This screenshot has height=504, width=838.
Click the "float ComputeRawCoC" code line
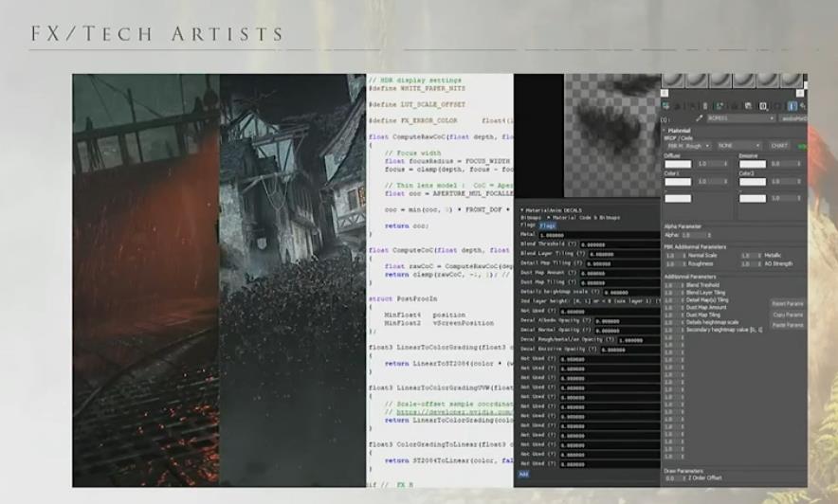click(441, 137)
